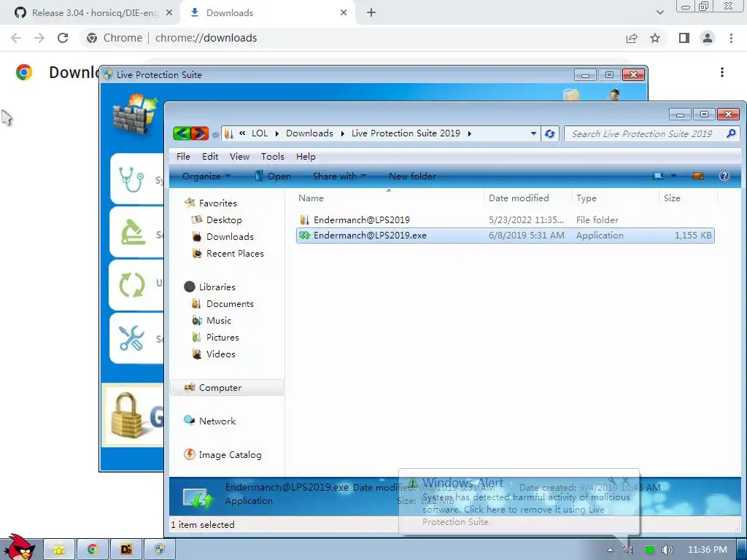Click the change view icon
The height and width of the screenshot is (560, 747).
tap(658, 176)
